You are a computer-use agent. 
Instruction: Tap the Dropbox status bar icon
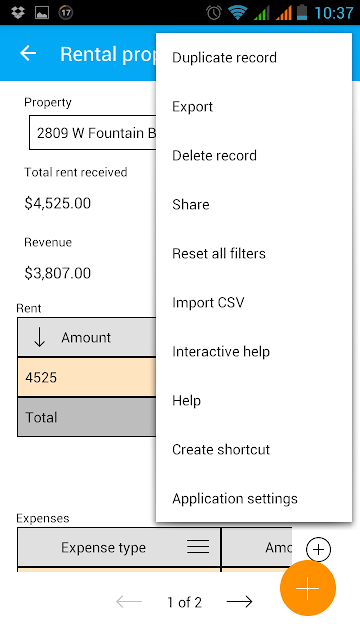(x=18, y=12)
